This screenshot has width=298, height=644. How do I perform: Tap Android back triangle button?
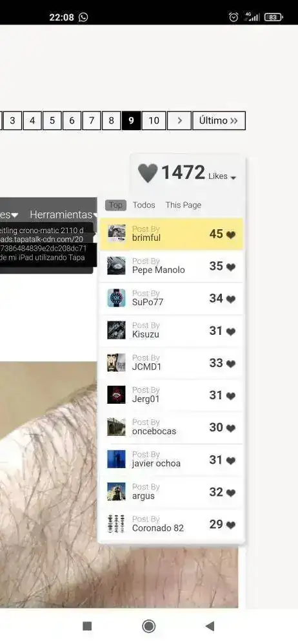(x=210, y=626)
